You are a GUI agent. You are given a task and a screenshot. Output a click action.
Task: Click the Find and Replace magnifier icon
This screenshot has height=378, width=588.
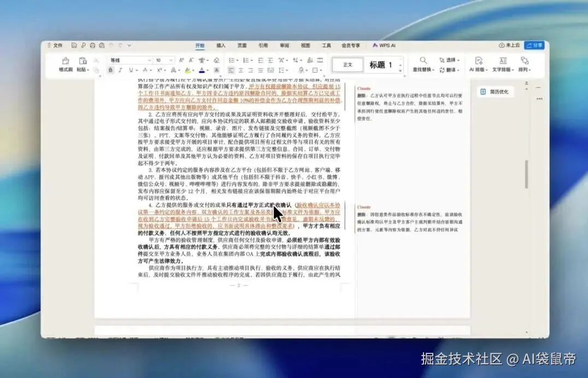click(x=423, y=60)
